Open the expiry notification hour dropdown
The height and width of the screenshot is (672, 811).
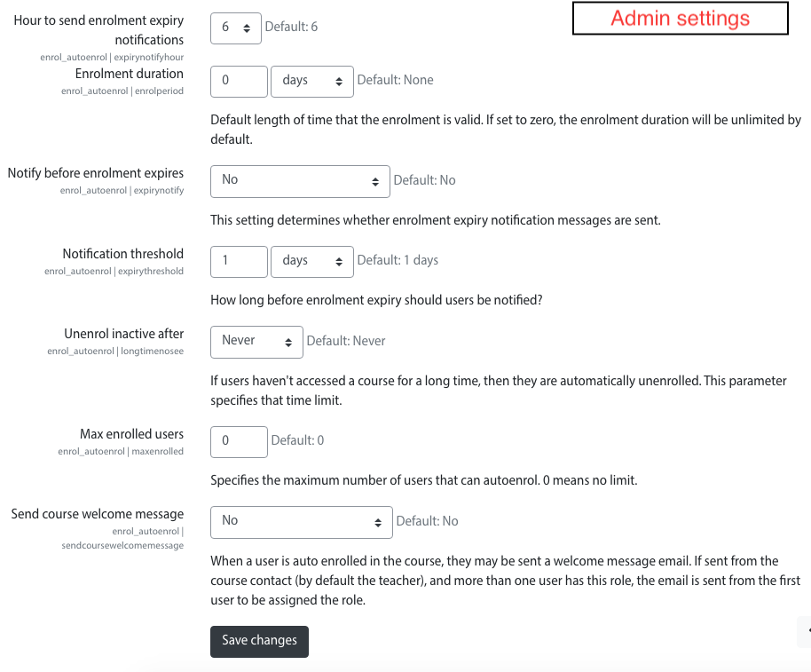236,28
